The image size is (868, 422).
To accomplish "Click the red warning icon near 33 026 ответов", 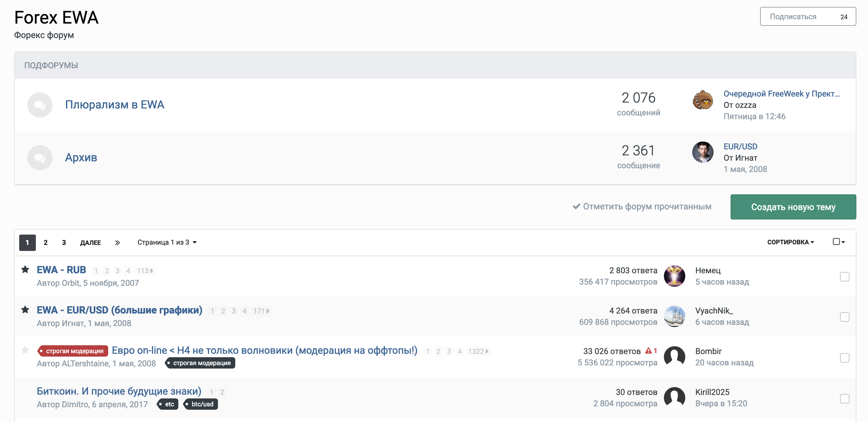I will coord(648,351).
